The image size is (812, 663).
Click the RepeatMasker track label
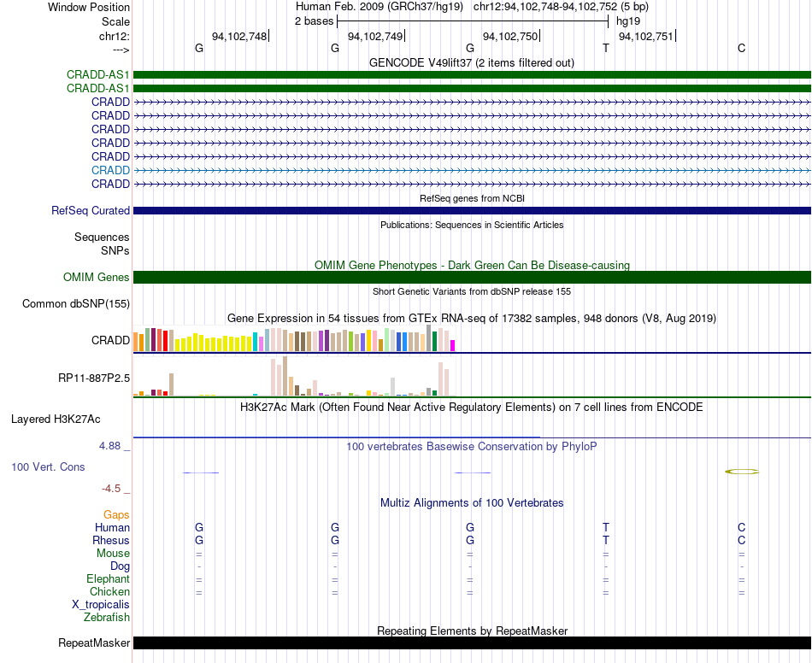tap(94, 642)
